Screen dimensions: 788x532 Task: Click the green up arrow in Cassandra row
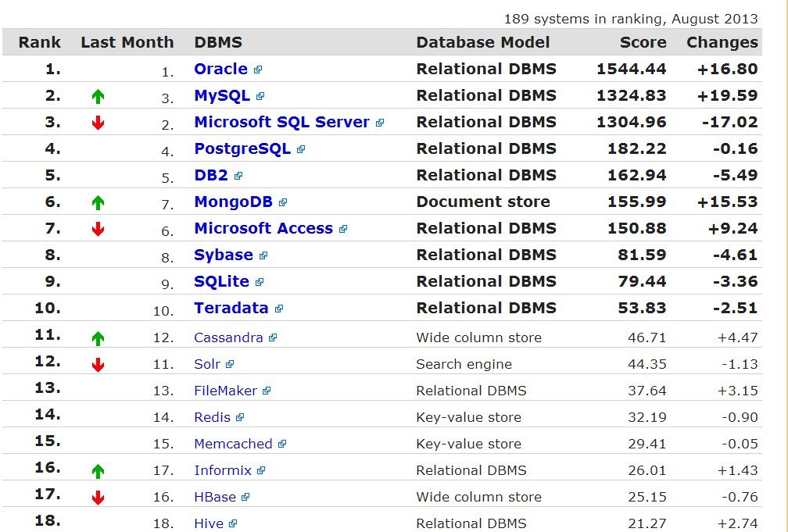coord(98,338)
